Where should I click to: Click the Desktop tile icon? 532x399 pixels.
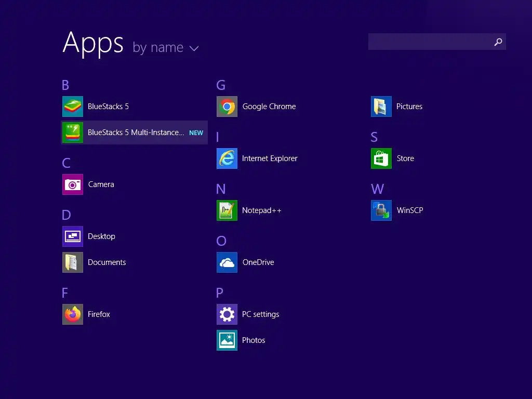click(x=73, y=236)
